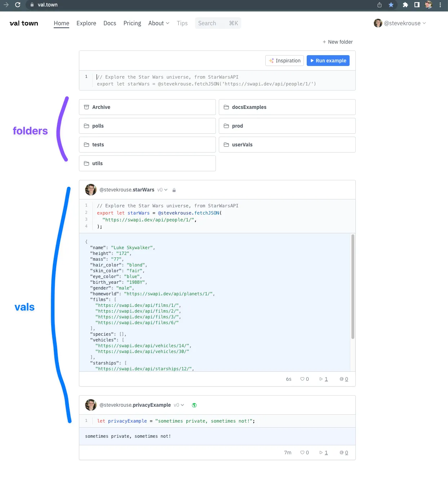Image resolution: width=448 pixels, height=481 pixels.
Task: Bookmark this page with the star icon
Action: coord(391,5)
